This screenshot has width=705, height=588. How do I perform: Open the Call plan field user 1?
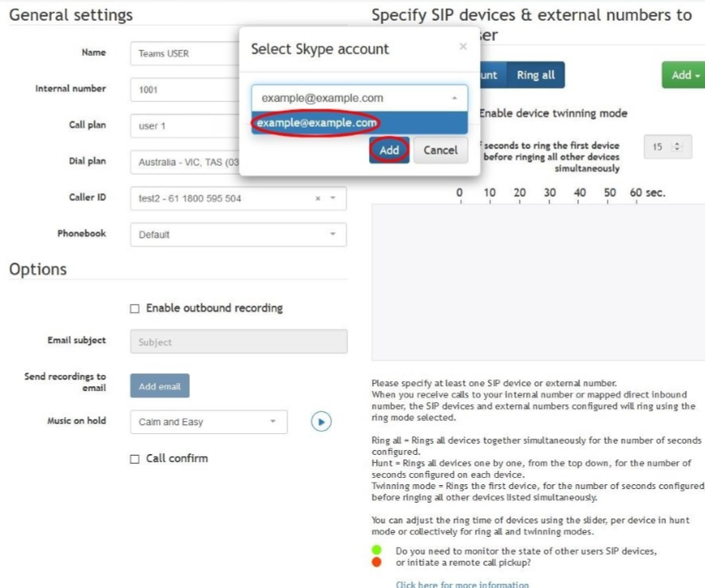click(x=184, y=126)
